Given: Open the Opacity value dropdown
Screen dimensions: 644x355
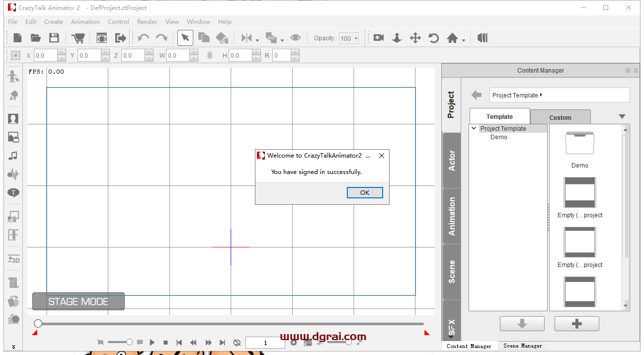Looking at the screenshot, I should click(x=356, y=39).
